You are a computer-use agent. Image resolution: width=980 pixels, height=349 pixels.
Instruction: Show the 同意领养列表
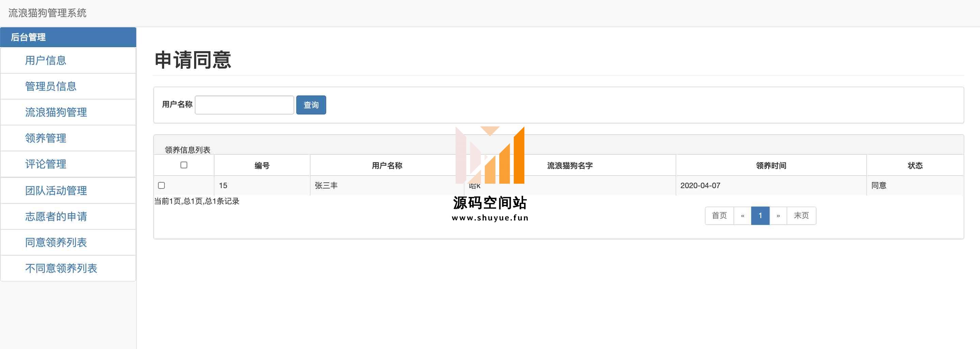coord(56,242)
